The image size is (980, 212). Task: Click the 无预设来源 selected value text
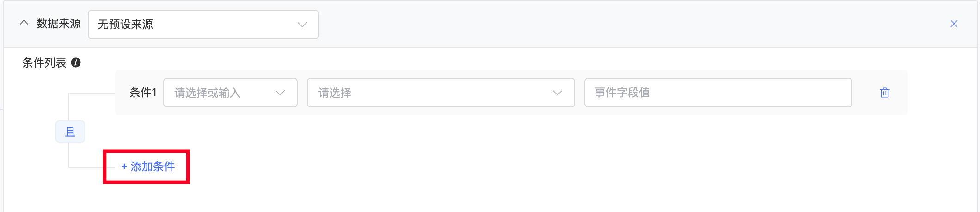tap(125, 25)
